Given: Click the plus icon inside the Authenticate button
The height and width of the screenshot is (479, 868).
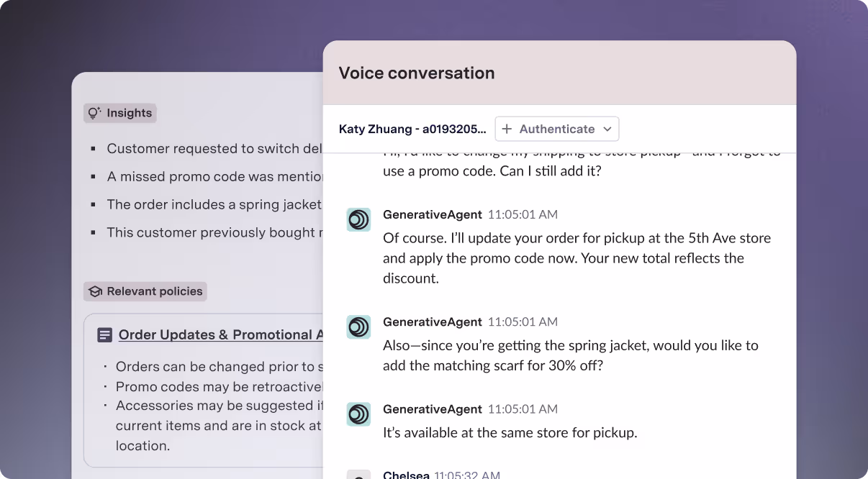Looking at the screenshot, I should [506, 129].
